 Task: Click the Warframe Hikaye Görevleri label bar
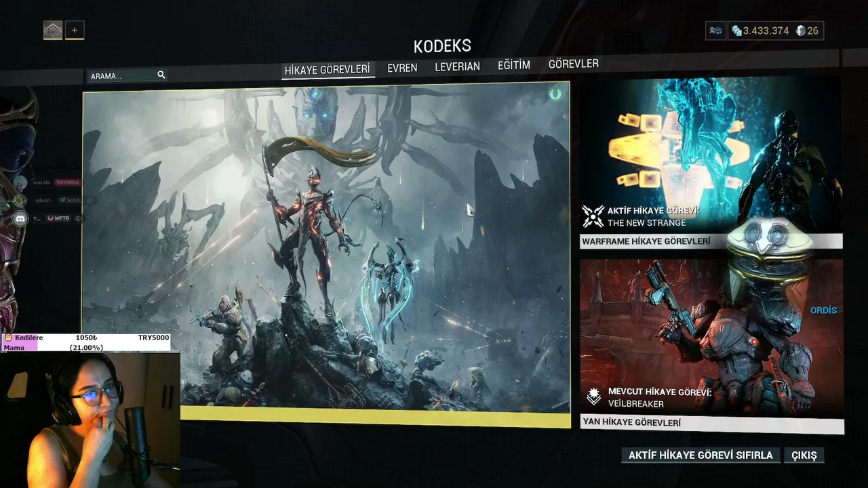tap(711, 241)
